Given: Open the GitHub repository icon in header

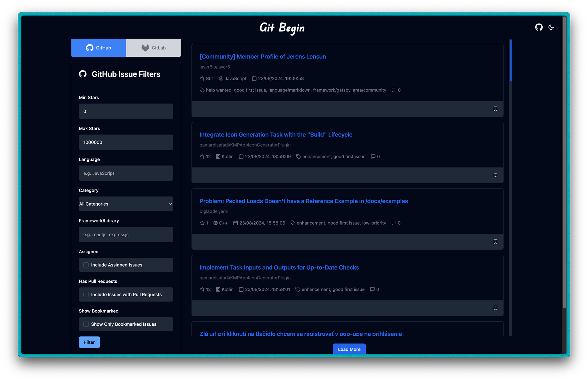Looking at the screenshot, I should (539, 27).
